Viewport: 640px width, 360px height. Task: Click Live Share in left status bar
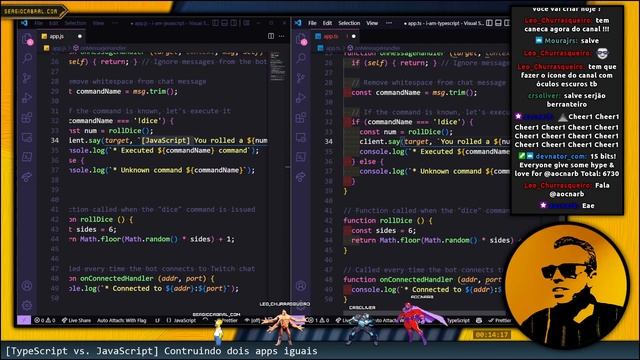click(x=76, y=320)
